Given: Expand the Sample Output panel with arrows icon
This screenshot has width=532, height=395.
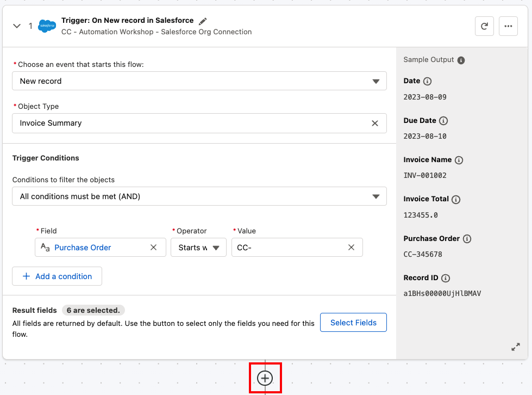Looking at the screenshot, I should (x=516, y=347).
